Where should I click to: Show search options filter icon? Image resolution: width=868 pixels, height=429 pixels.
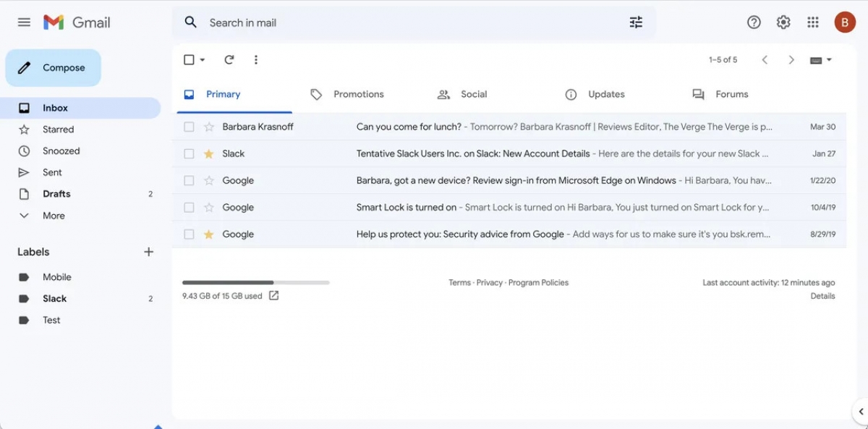(636, 22)
